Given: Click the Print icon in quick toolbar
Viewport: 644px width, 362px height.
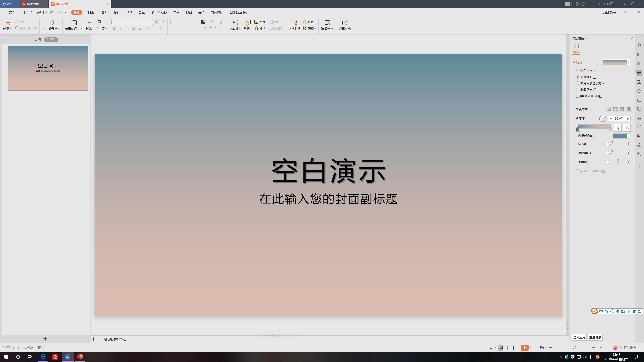Looking at the screenshot, I should 39,12.
